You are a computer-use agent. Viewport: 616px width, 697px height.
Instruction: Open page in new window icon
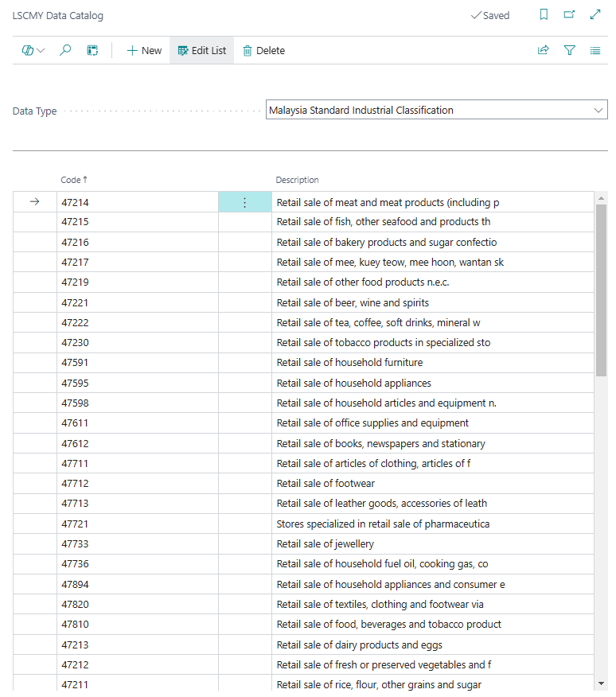point(569,15)
